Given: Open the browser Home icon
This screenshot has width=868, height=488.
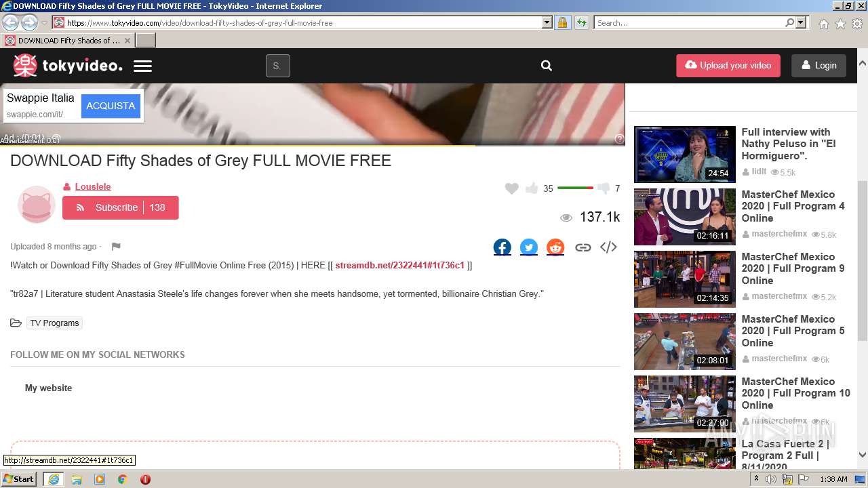Looking at the screenshot, I should tap(823, 24).
